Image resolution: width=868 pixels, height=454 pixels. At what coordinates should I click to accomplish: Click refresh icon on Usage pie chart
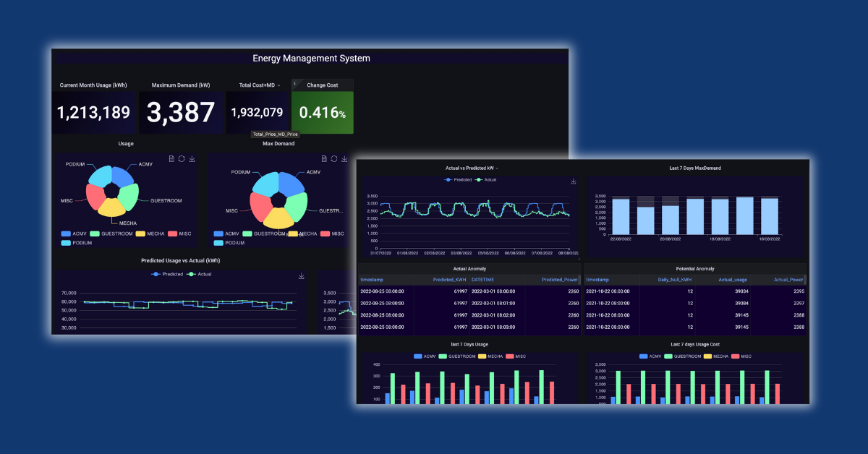coord(182,158)
